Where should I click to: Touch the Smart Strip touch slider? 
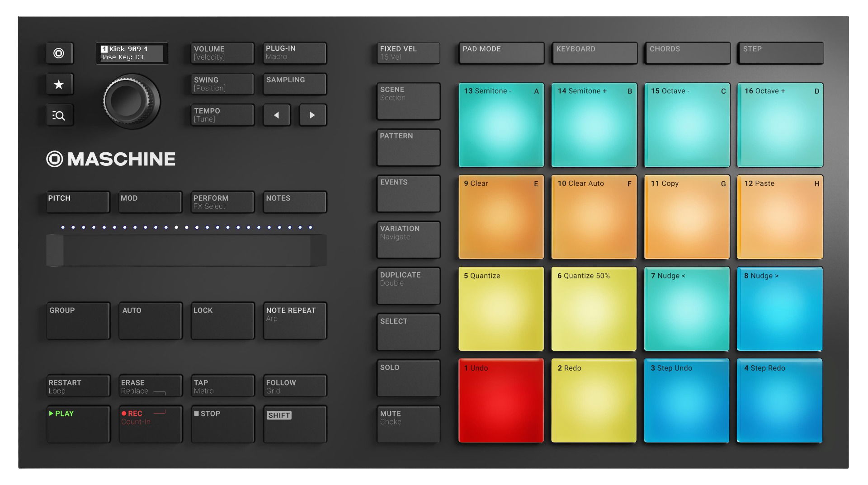tap(186, 250)
